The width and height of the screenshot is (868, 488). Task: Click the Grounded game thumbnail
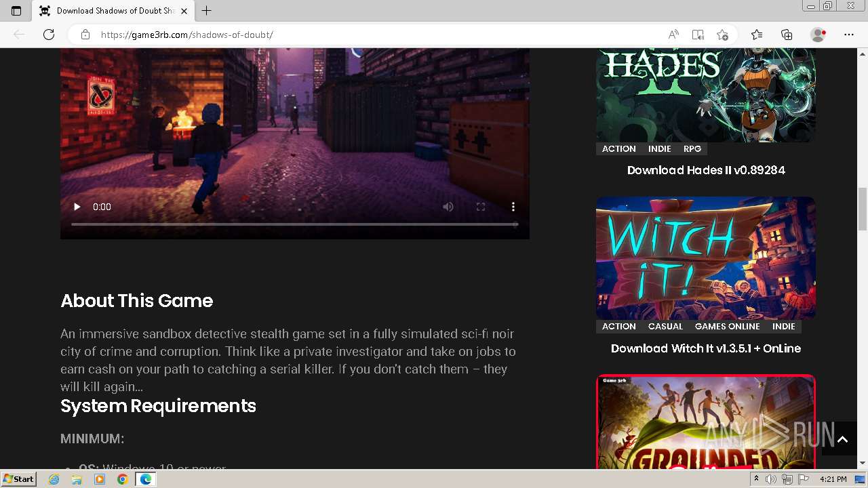706,422
